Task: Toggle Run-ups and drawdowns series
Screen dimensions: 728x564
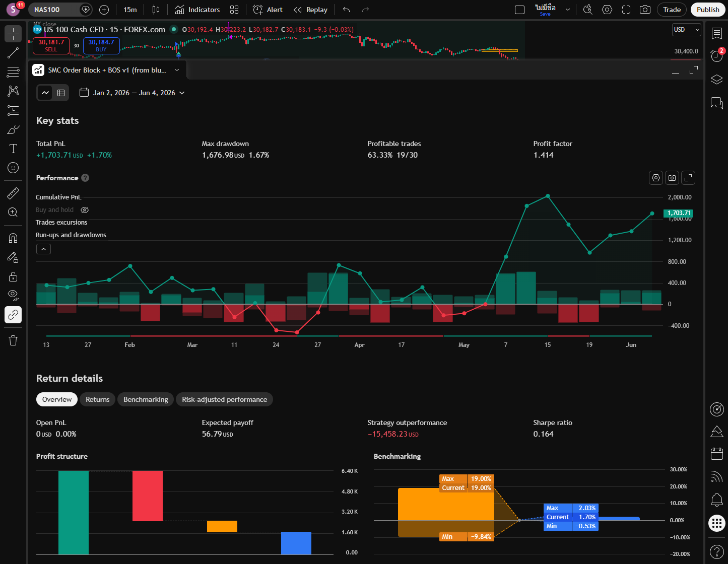Action: pos(71,235)
